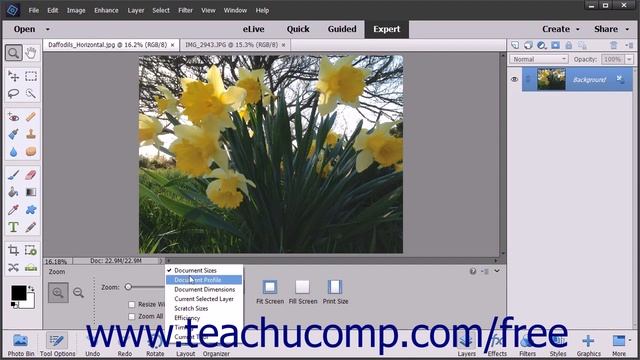Select the Clone Stamp tool
This screenshot has width=640, height=360.
(31, 134)
